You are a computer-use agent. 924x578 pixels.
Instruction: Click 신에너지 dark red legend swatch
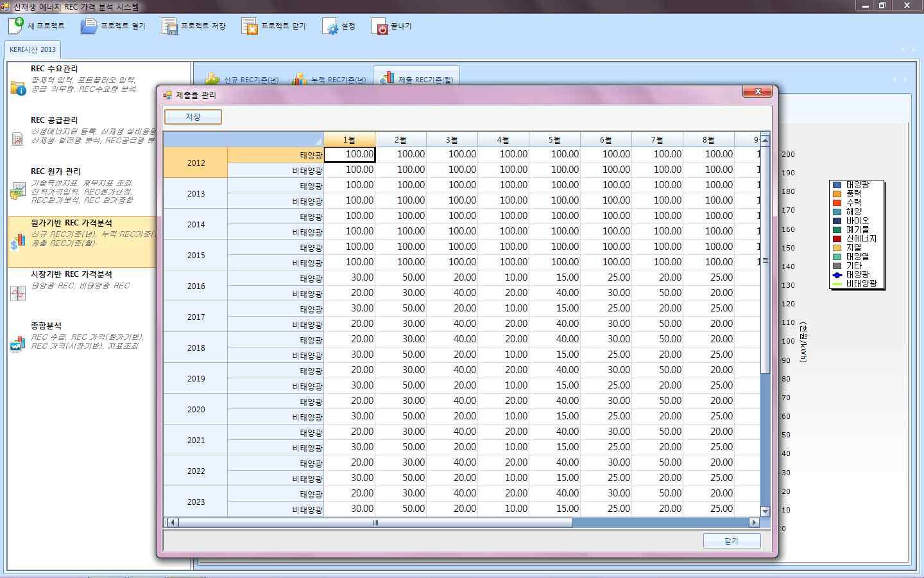pos(837,238)
